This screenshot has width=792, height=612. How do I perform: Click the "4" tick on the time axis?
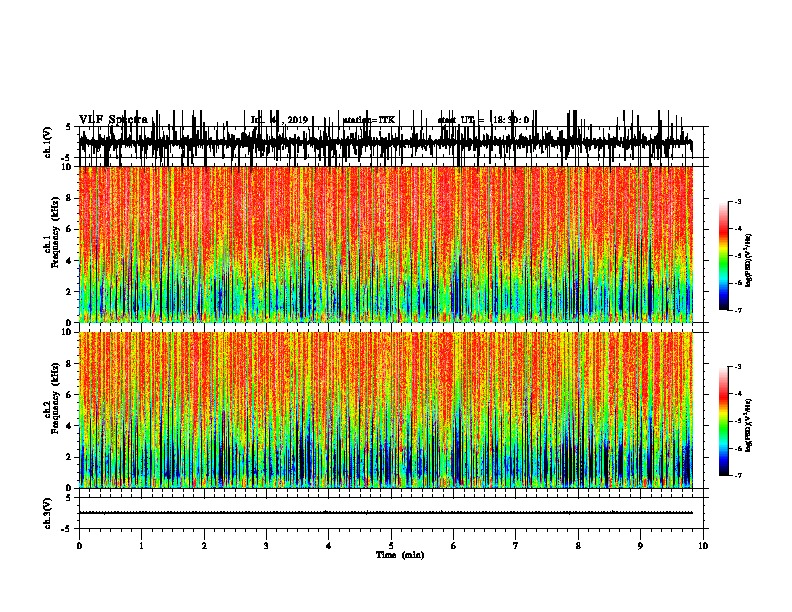point(329,546)
